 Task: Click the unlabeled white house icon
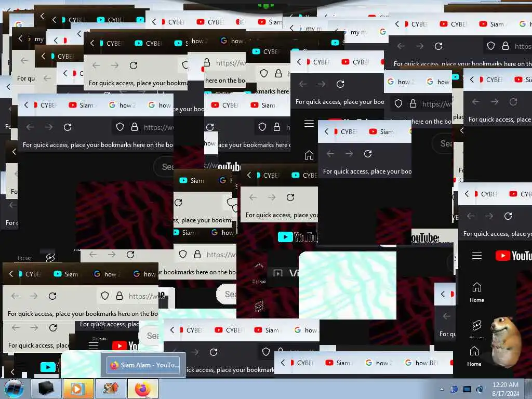pos(309,155)
